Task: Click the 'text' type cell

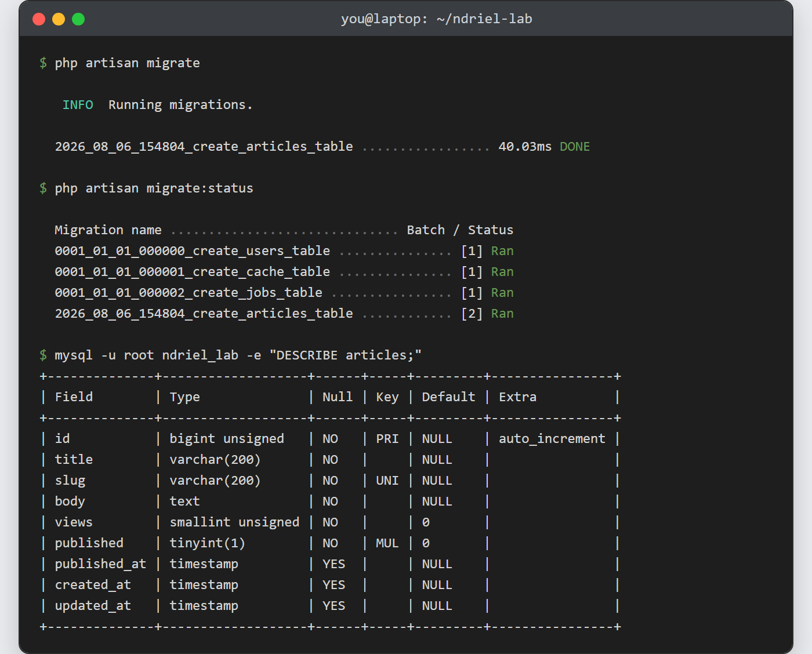Action: (x=184, y=502)
